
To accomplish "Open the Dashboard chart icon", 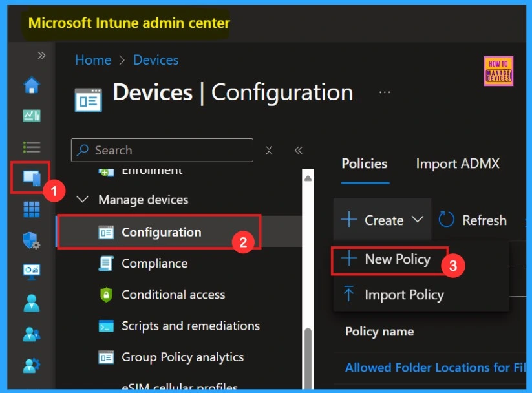I will tap(32, 116).
